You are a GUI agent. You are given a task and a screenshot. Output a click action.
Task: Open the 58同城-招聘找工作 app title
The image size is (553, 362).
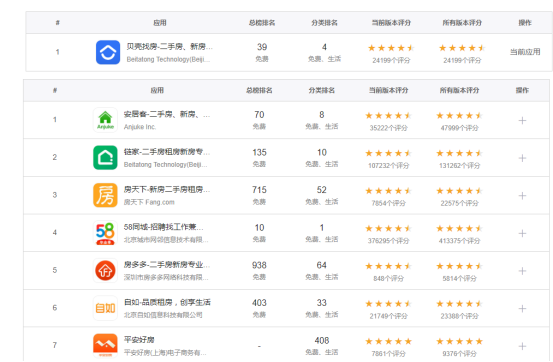pos(163,227)
